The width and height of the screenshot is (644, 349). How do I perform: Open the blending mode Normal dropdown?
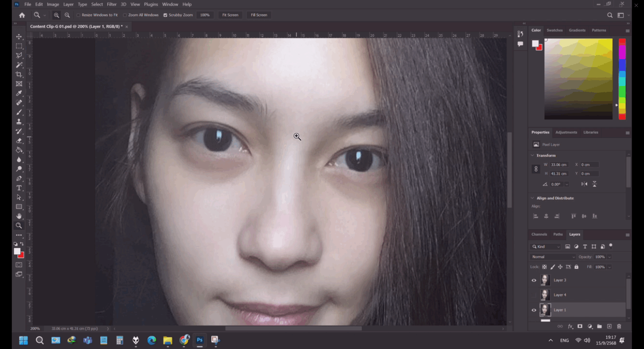553,257
